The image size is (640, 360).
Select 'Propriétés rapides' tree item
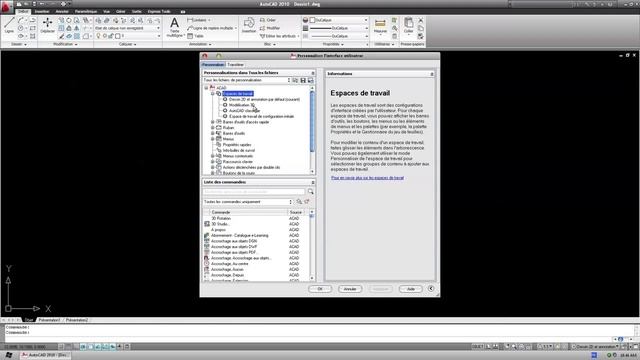click(237, 145)
